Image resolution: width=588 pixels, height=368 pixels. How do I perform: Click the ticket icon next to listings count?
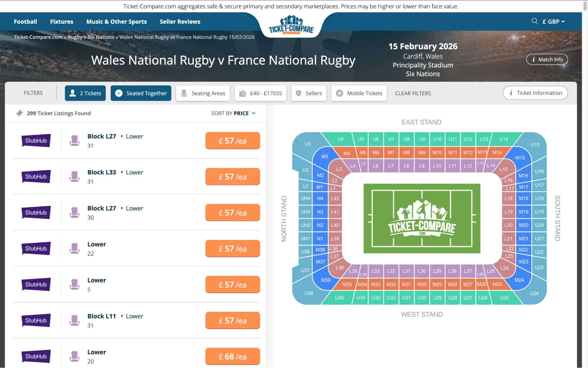pos(19,113)
